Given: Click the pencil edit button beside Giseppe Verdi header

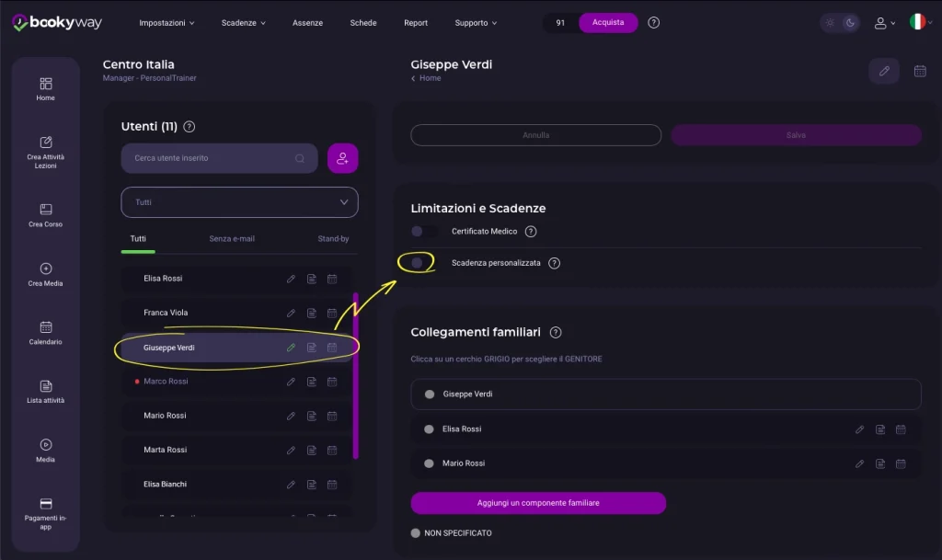Looking at the screenshot, I should point(884,71).
